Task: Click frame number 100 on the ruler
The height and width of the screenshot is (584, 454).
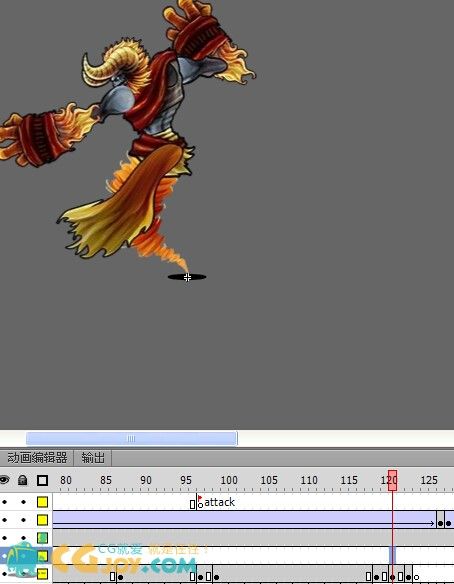Action: [229, 480]
